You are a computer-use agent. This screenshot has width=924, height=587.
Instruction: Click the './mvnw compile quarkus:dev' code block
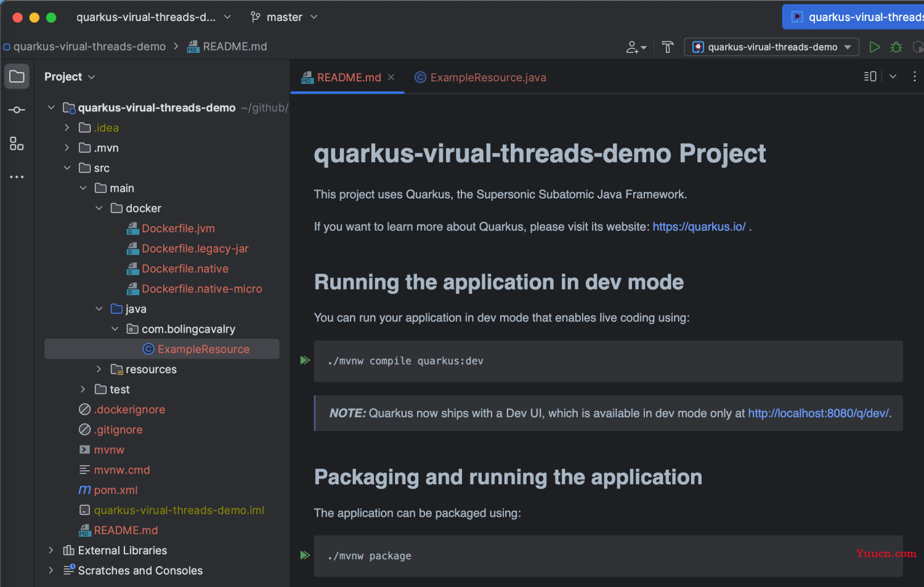coord(608,361)
